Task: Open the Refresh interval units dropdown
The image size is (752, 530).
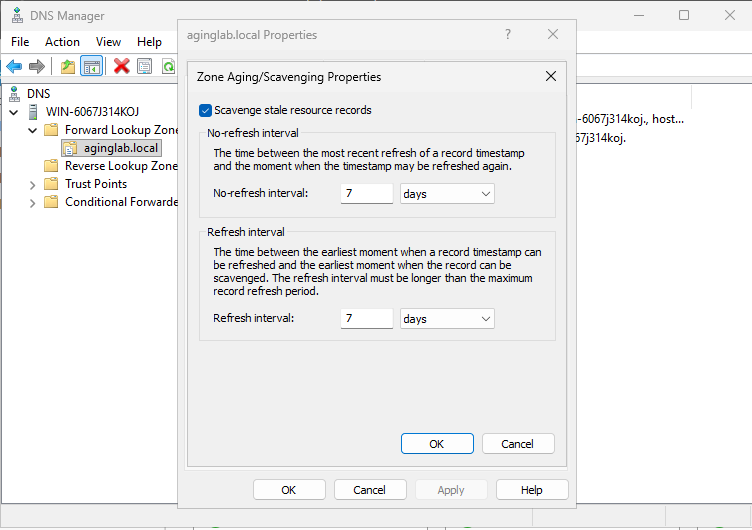Action: tap(447, 318)
